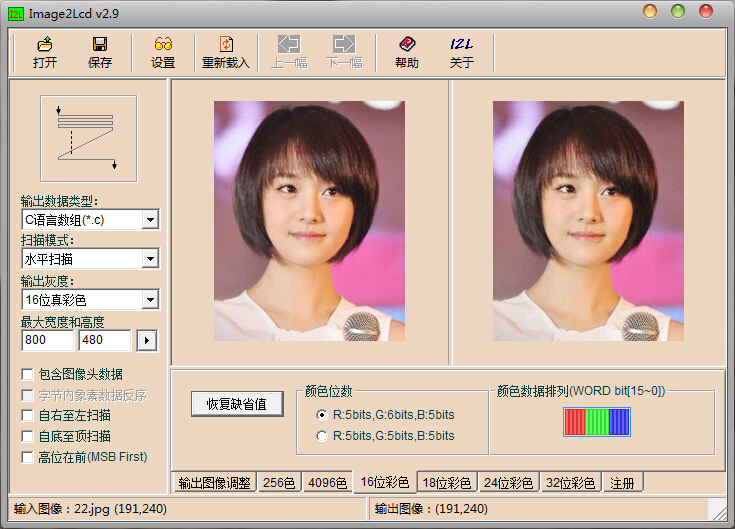Select R:5bits,G:5bits,B:5bits radio button
Image resolution: width=735 pixels, height=529 pixels.
click(x=322, y=436)
